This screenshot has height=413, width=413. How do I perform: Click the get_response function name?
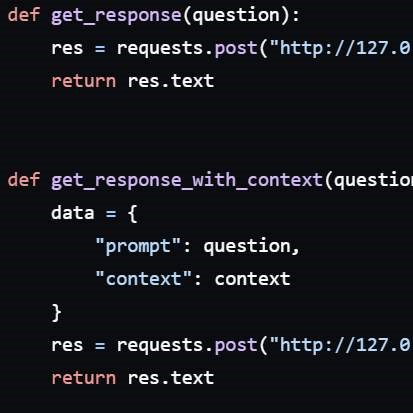(x=116, y=16)
